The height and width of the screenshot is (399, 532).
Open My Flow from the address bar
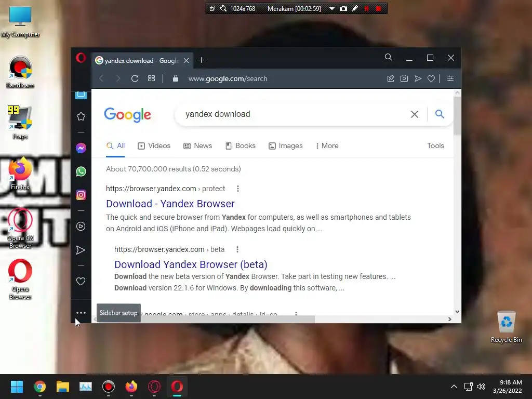[418, 78]
